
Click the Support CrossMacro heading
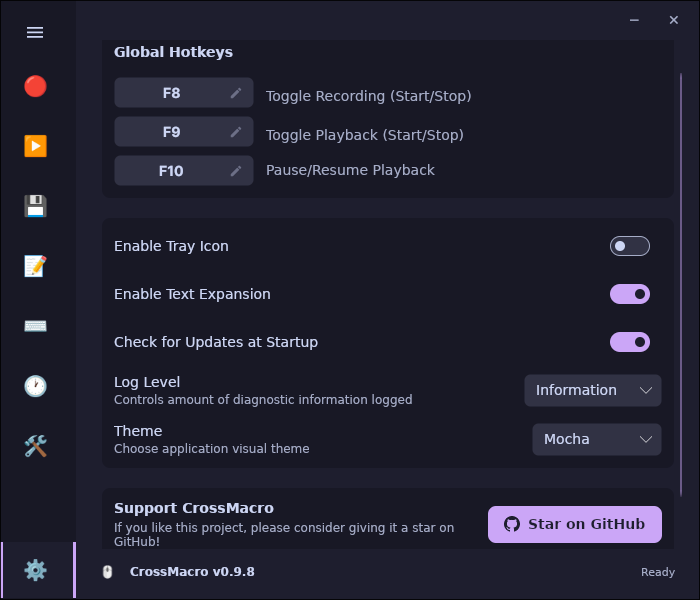tap(194, 508)
